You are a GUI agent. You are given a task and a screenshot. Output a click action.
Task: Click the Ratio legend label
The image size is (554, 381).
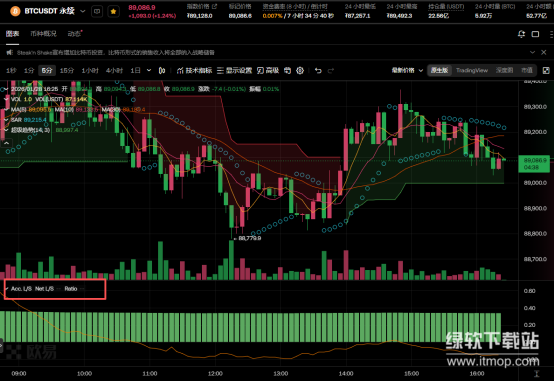point(71,289)
